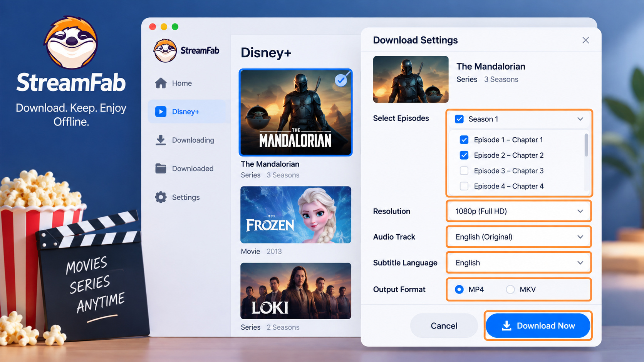Viewport: 644px width, 362px height.
Task: Click the episode list scrollbar
Action: [586, 145]
